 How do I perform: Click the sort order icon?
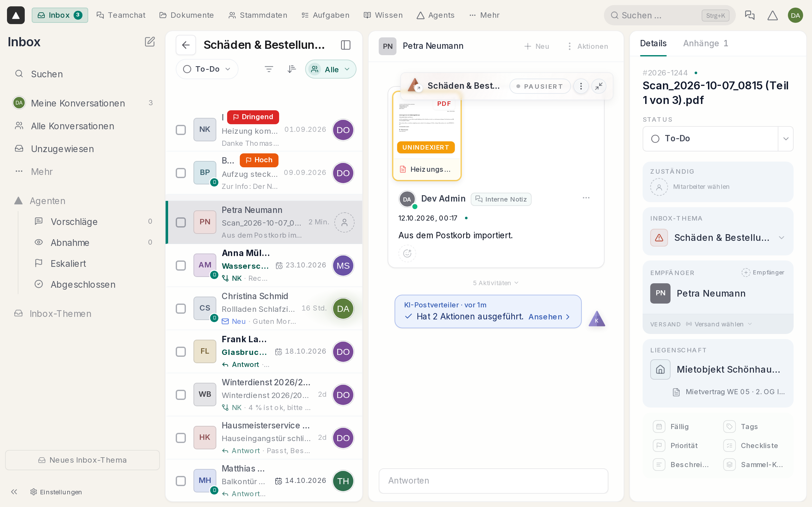pos(291,69)
